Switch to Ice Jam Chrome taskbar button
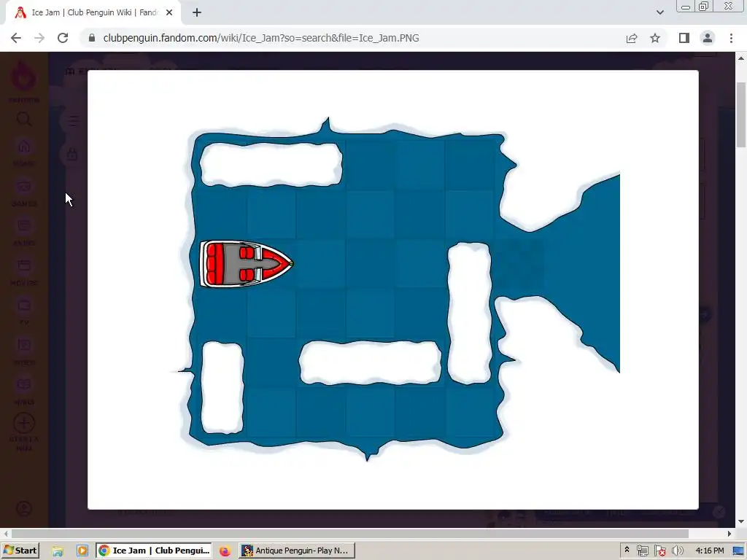 [x=155, y=551]
